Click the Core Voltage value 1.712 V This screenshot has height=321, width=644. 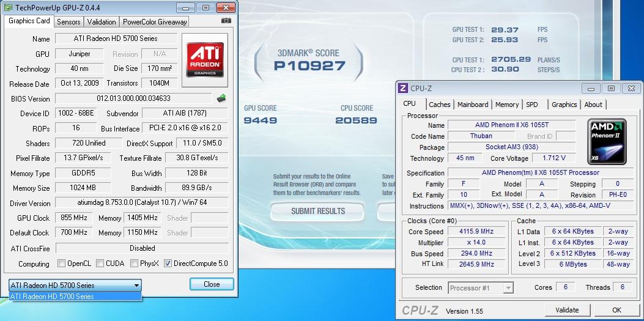click(554, 158)
